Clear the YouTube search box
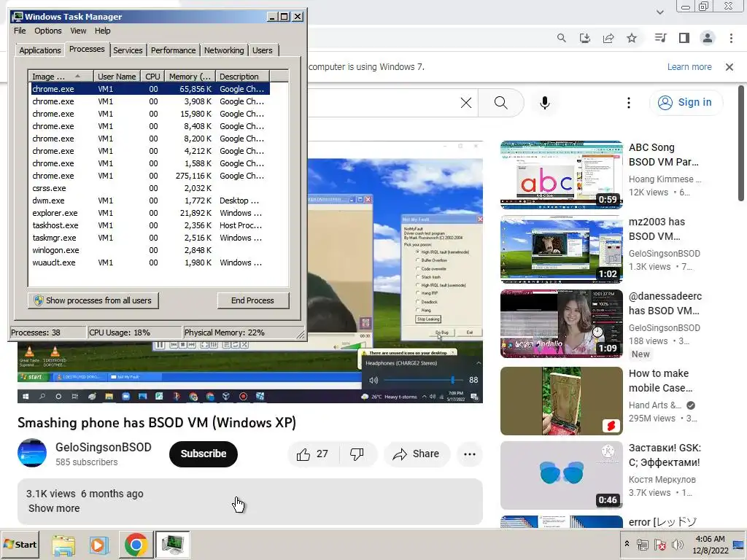747x560 pixels. click(x=466, y=103)
